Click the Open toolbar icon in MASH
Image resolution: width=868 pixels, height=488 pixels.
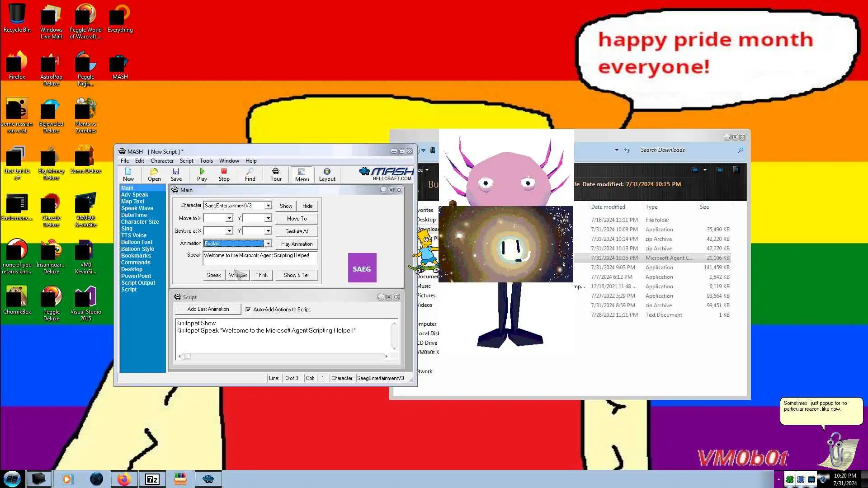[154, 174]
